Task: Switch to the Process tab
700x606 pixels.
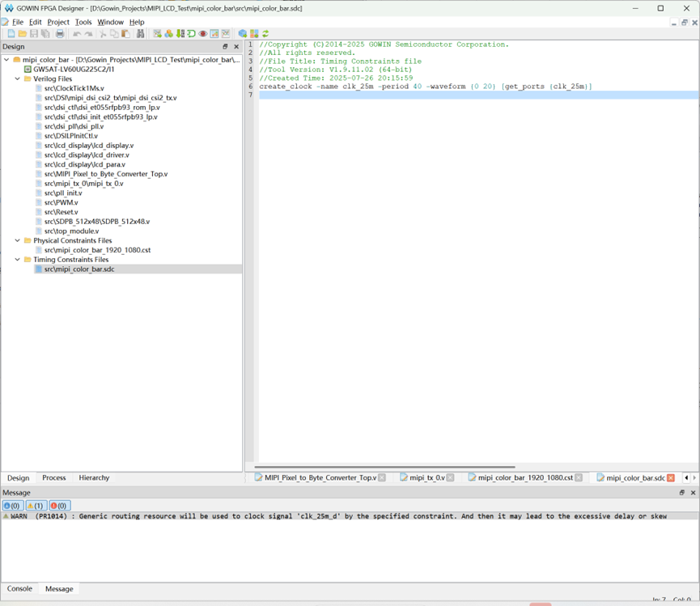Action: 54,477
